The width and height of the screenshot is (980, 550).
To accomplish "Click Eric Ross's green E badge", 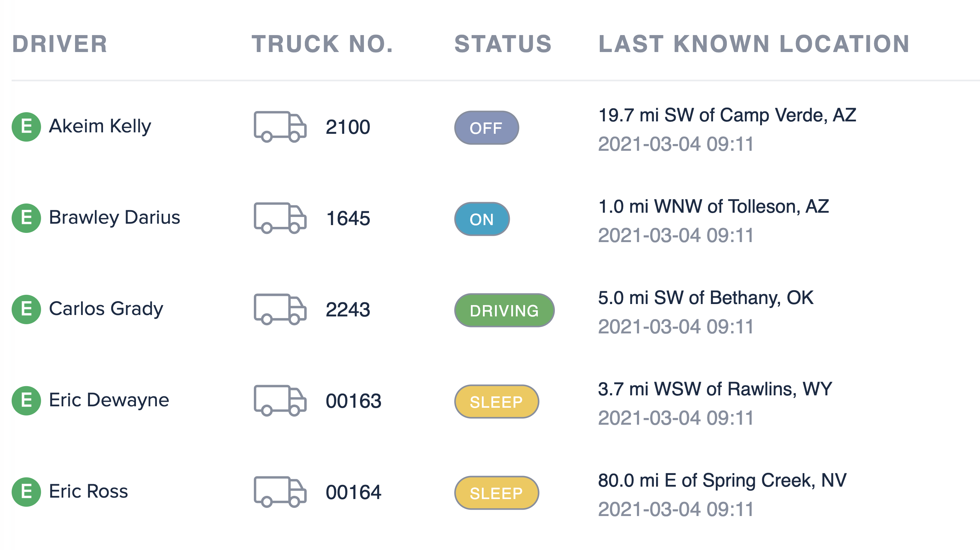I will (26, 492).
